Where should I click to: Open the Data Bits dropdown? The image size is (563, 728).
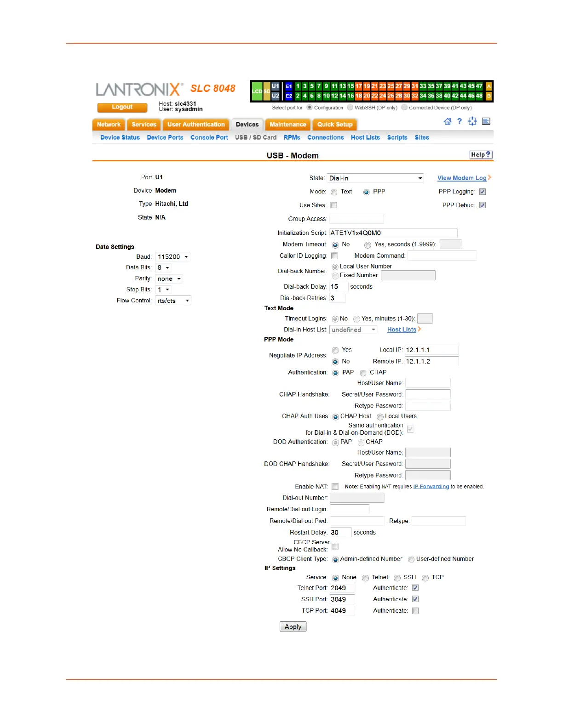(x=163, y=267)
